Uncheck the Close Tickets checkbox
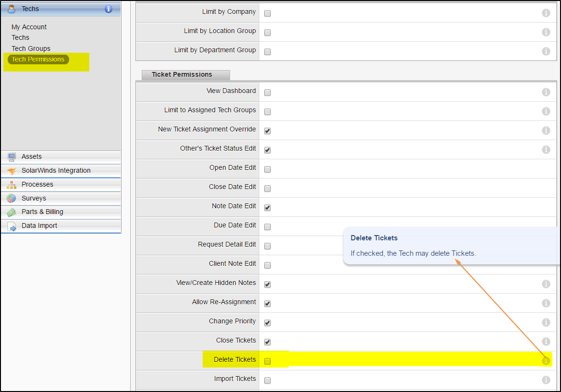The image size is (561, 392). (267, 342)
